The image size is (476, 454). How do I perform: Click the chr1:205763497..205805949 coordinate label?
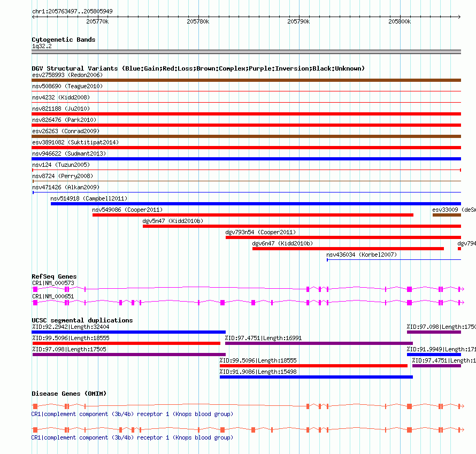[x=72, y=11]
